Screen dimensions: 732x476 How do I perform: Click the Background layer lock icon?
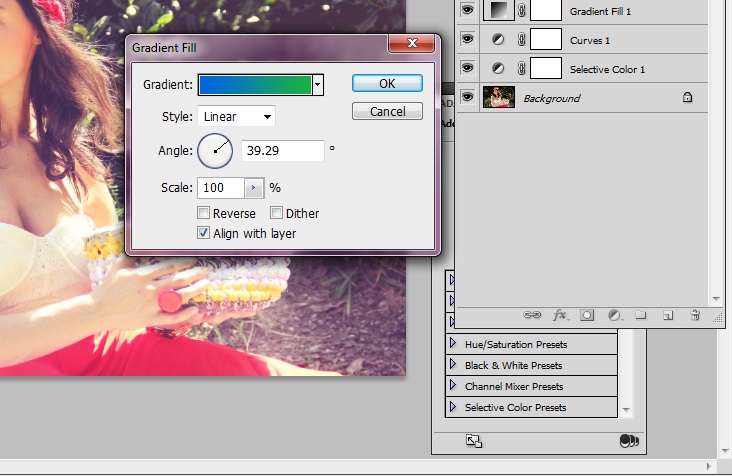(687, 98)
